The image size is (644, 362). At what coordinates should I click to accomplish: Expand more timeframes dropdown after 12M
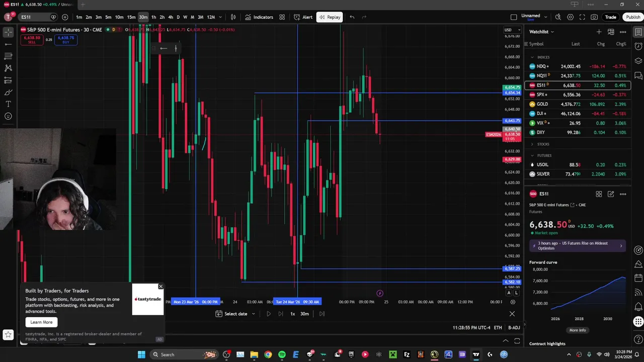pyautogui.click(x=220, y=17)
